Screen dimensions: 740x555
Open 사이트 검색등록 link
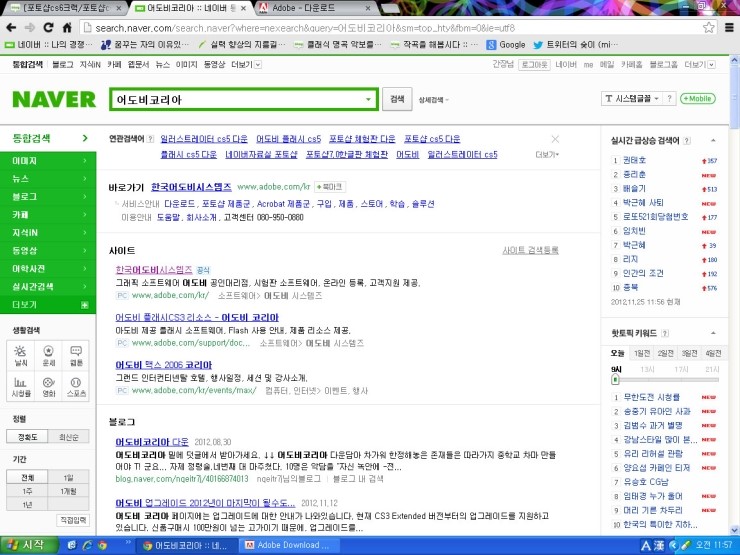pos(530,250)
